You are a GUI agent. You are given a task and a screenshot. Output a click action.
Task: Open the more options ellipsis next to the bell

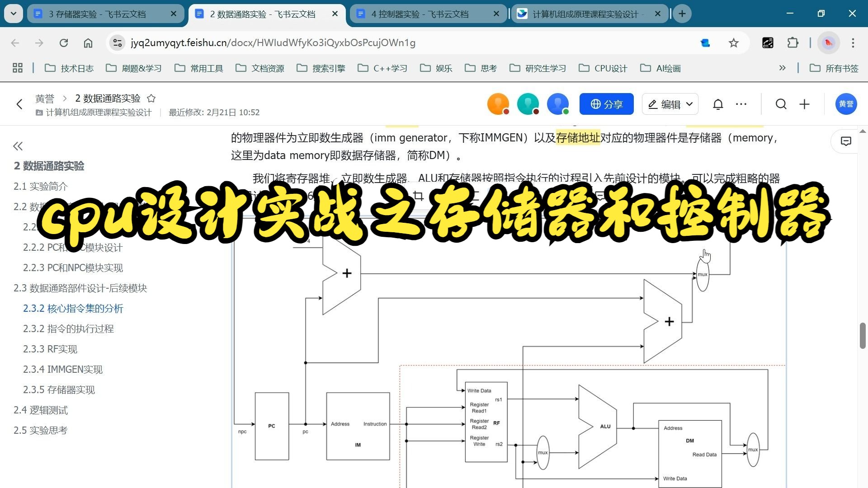tap(741, 104)
